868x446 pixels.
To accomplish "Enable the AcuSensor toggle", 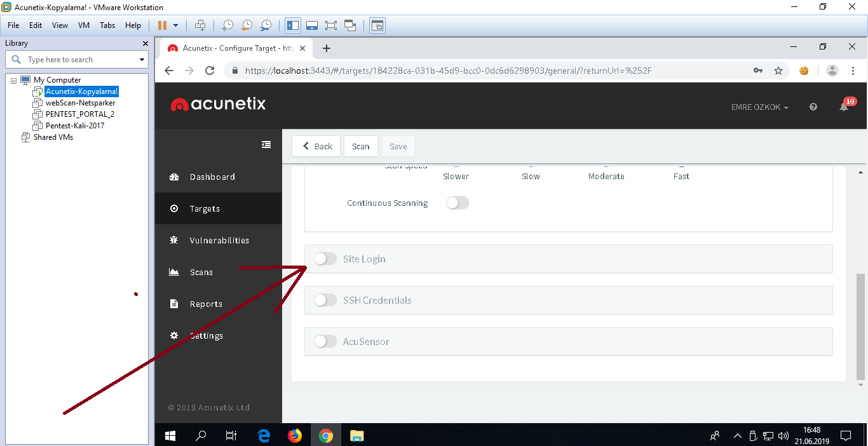I will click(x=325, y=342).
